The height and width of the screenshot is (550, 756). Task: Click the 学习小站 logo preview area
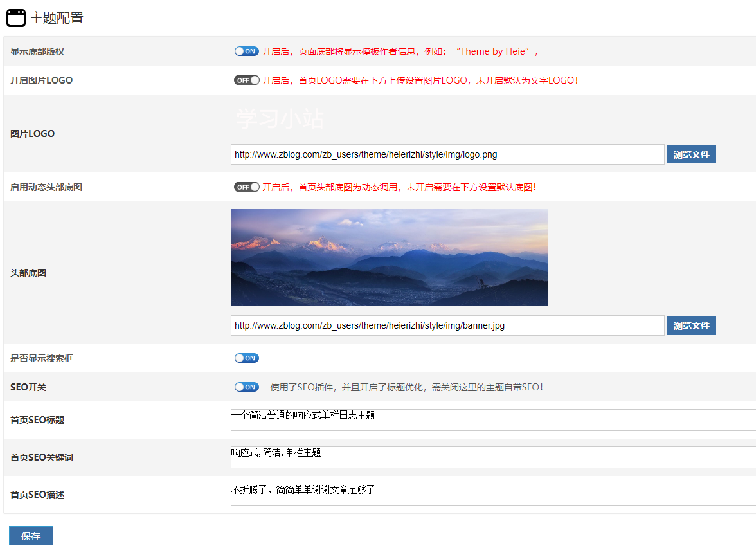click(279, 119)
